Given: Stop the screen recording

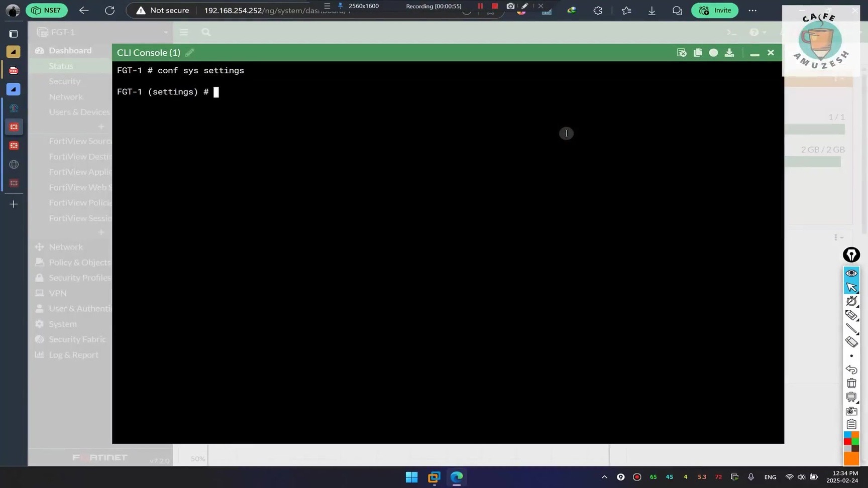Looking at the screenshot, I should [x=495, y=6].
